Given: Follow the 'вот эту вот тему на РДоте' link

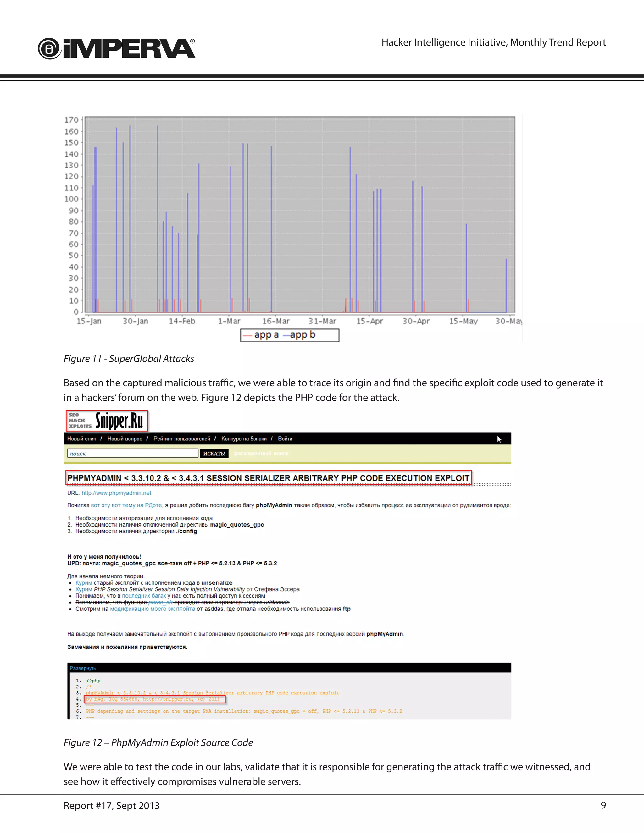Looking at the screenshot, I should (127, 505).
